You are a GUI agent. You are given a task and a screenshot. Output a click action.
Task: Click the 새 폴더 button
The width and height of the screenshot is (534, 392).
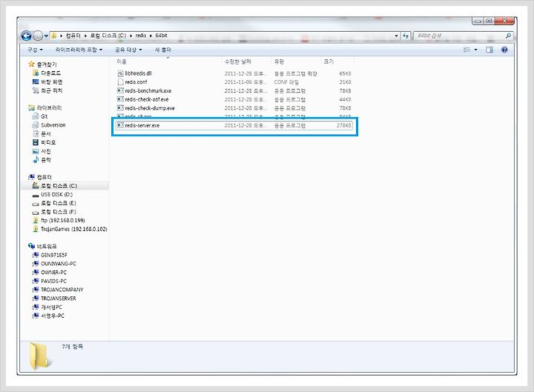162,50
